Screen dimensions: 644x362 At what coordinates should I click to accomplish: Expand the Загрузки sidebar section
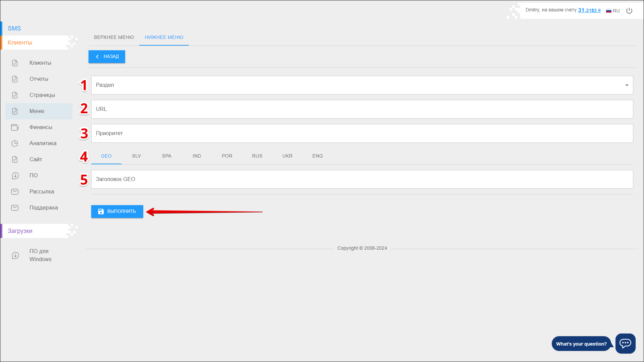coord(20,231)
